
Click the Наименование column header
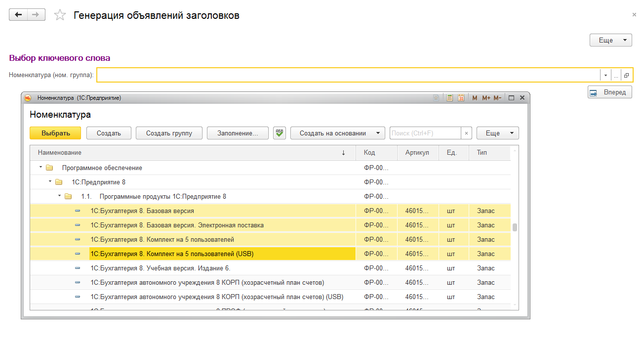193,153
